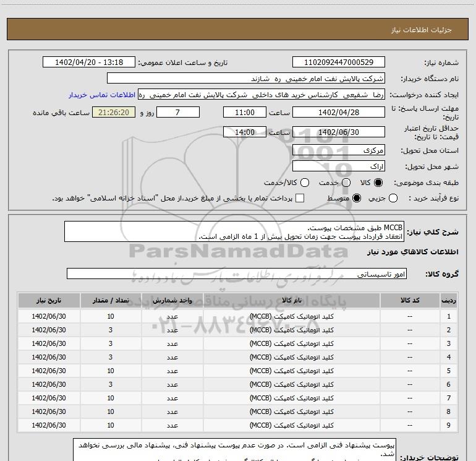
Task: Click quantity 10 in row 5
Action: tap(111, 371)
